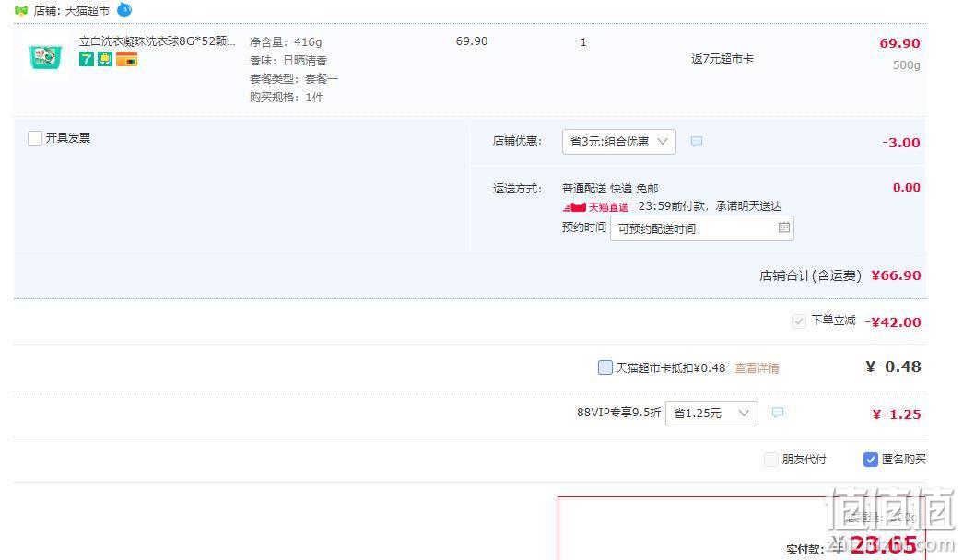Image resolution: width=963 pixels, height=560 pixels.
Task: Expand the 省1.25元 88VIP discount dropdown
Action: (x=711, y=414)
